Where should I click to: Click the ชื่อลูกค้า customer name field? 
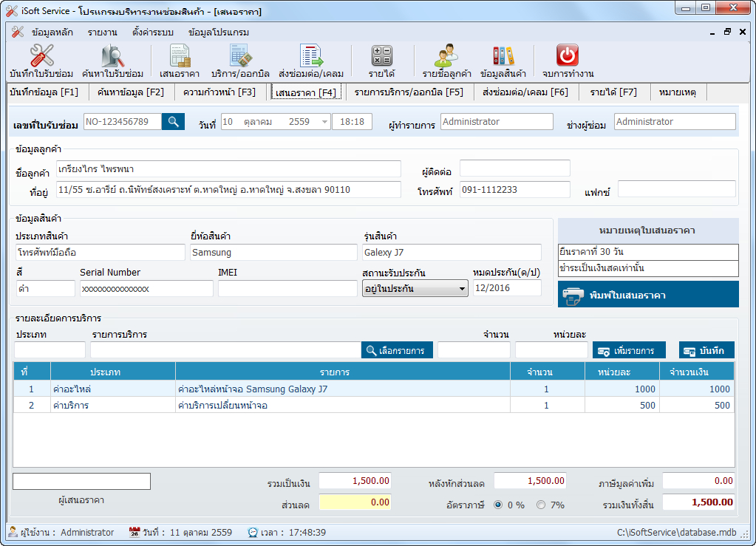(228, 169)
